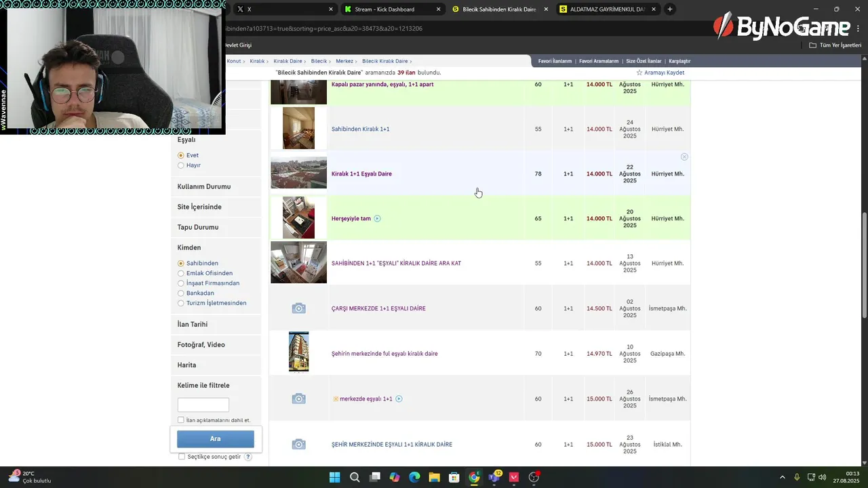Viewport: 868px width, 488px height.
Task: Open Şehirin merkezinde ful eşyalı listing
Action: point(384,354)
